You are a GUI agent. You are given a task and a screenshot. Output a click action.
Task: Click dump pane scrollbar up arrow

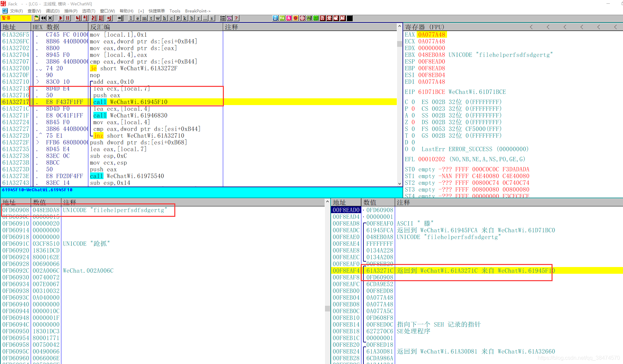click(x=327, y=202)
